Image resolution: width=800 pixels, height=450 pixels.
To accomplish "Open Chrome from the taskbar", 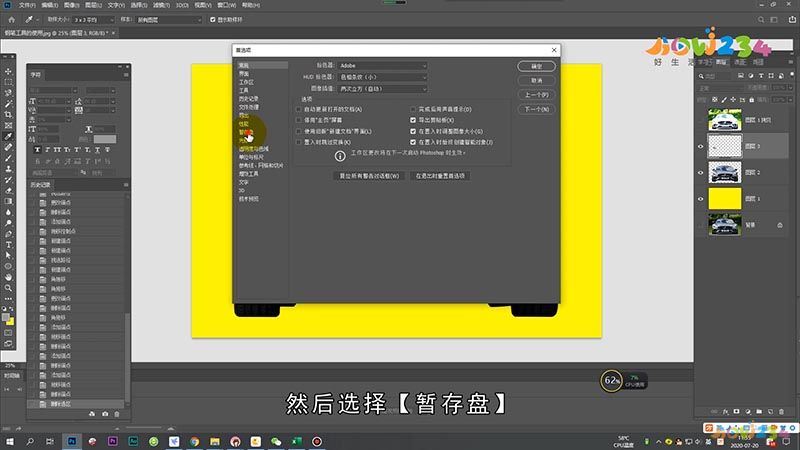I will 194,441.
